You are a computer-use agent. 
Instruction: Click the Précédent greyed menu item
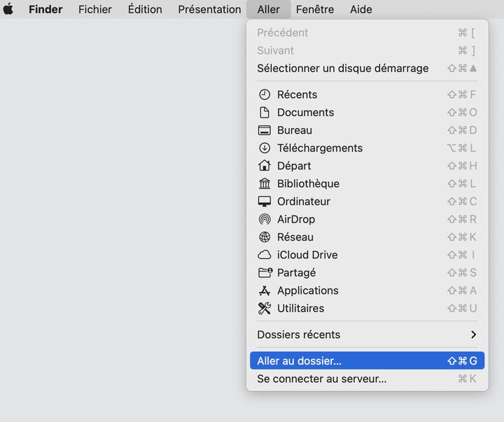click(x=367, y=32)
